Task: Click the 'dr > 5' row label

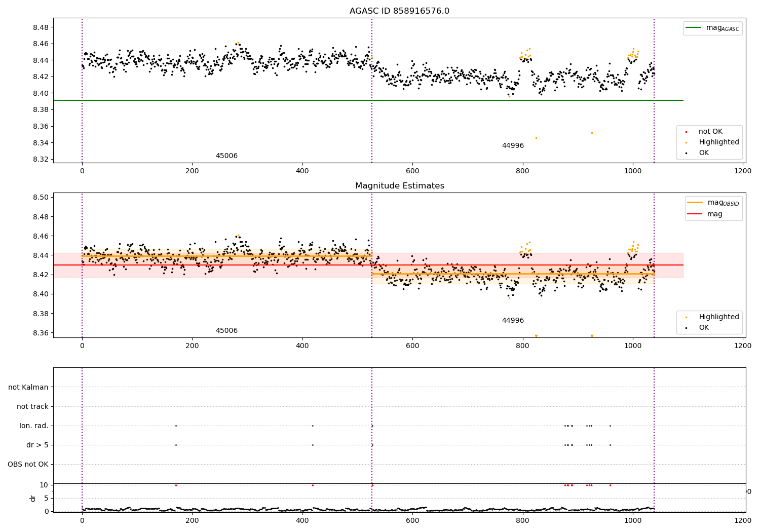Action: [37, 445]
